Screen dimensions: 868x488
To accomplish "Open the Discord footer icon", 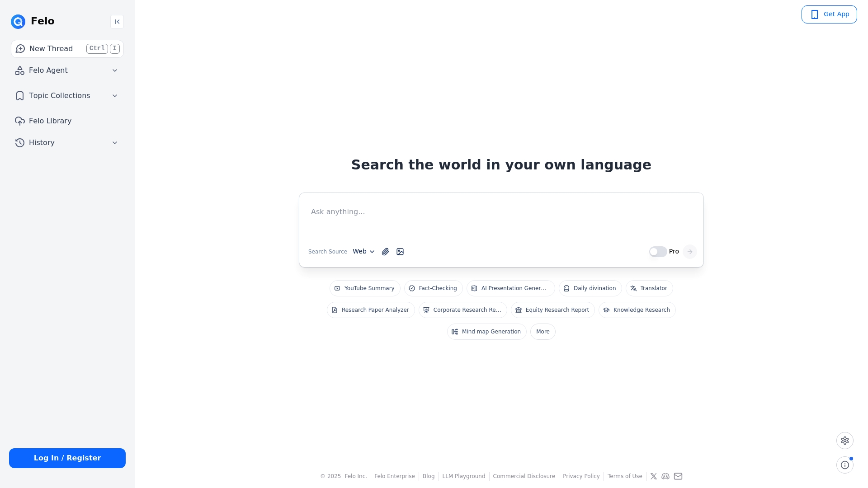I will [665, 476].
